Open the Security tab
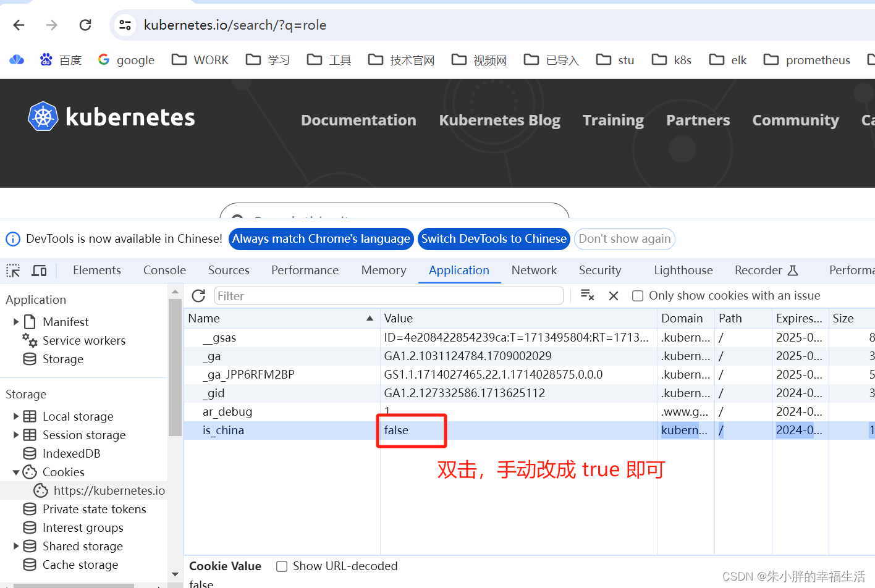 pyautogui.click(x=600, y=271)
